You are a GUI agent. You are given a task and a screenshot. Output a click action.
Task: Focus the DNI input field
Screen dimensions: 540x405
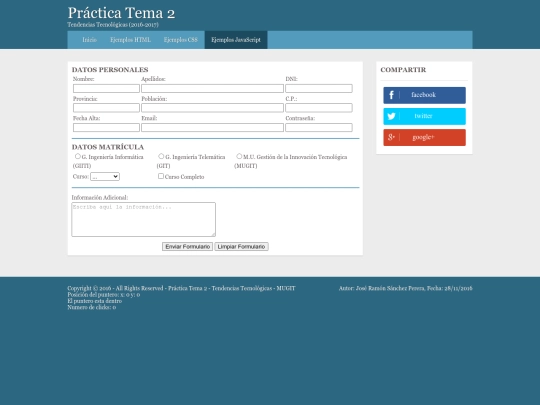[x=319, y=89]
